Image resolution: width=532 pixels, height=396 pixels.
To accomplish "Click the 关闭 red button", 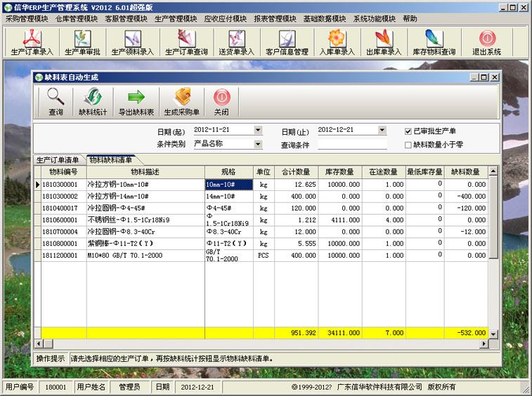I will pos(221,102).
